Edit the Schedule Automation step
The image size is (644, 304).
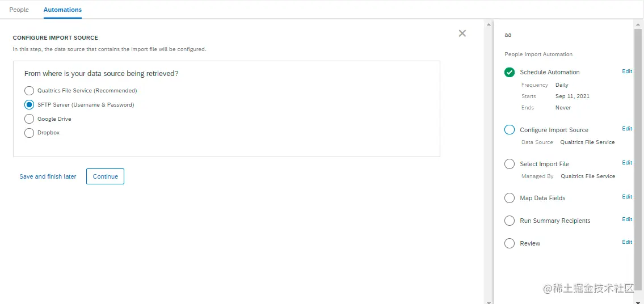tap(627, 71)
